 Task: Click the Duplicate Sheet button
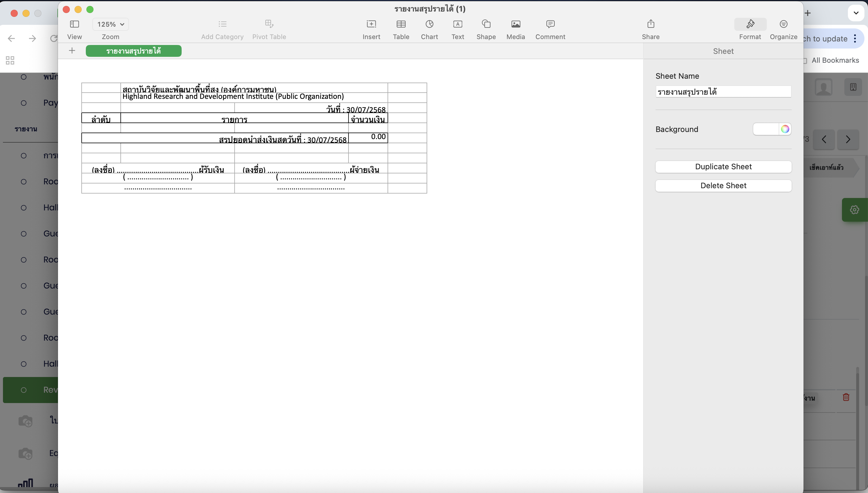(x=723, y=167)
